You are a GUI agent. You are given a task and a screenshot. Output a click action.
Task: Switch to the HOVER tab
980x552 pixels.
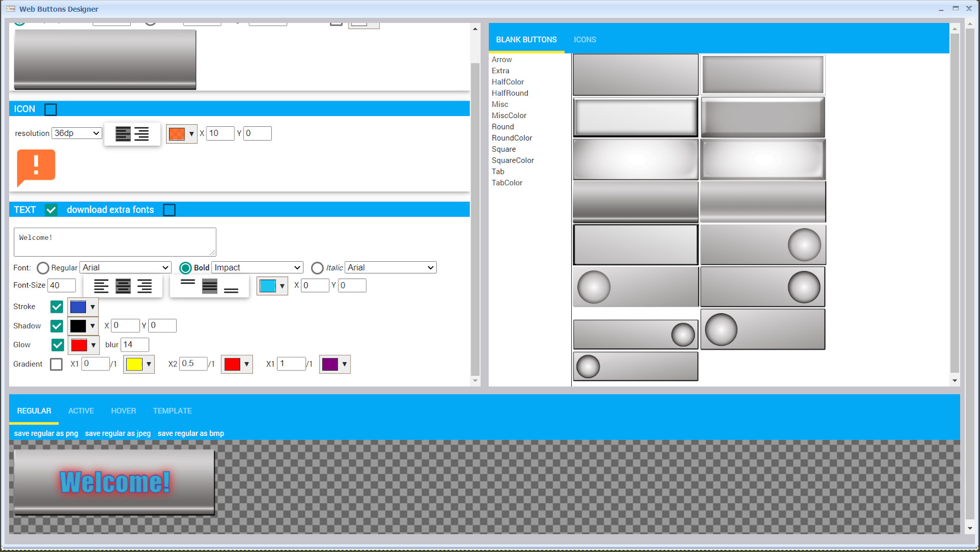pos(123,411)
